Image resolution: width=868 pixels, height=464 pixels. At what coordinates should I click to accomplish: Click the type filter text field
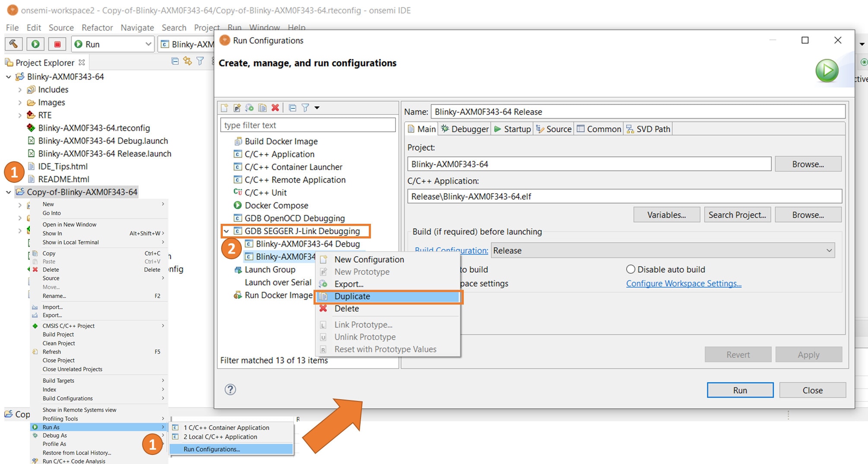pos(307,125)
